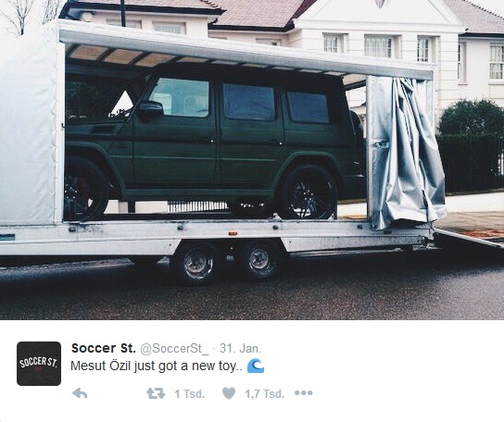Click the SUV's side mirror in photo

pyautogui.click(x=151, y=109)
